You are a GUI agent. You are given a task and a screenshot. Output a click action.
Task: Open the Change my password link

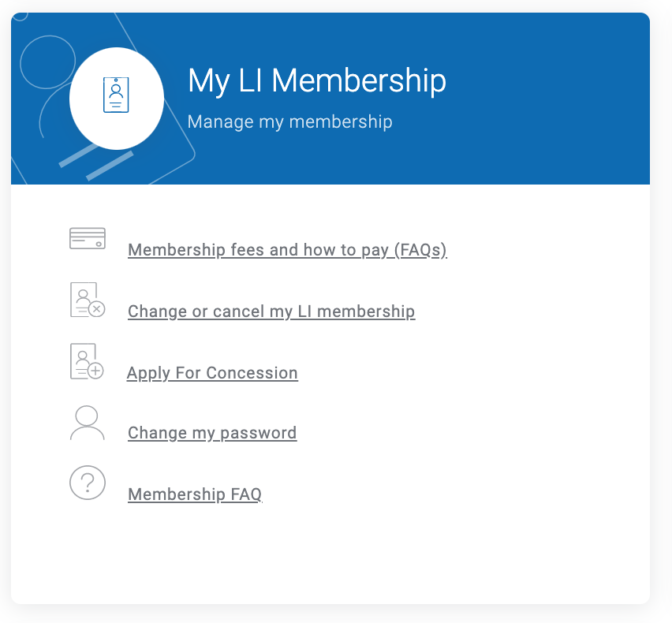(x=212, y=433)
